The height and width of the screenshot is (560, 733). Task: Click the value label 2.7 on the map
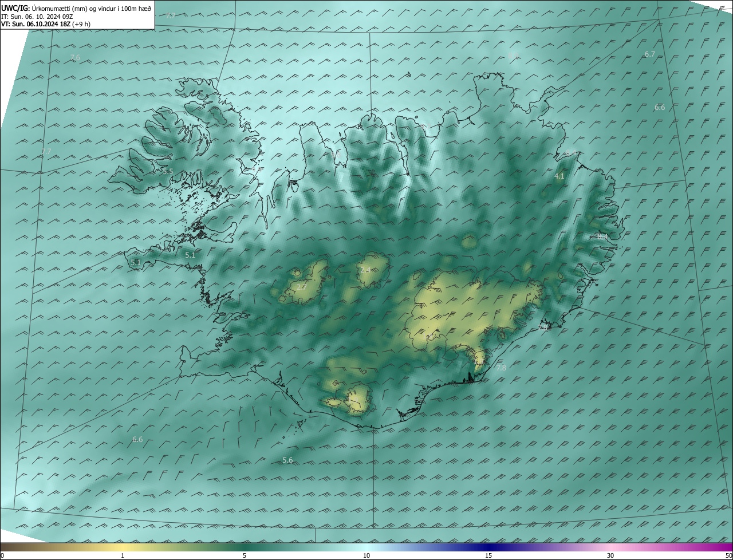[x=301, y=287]
